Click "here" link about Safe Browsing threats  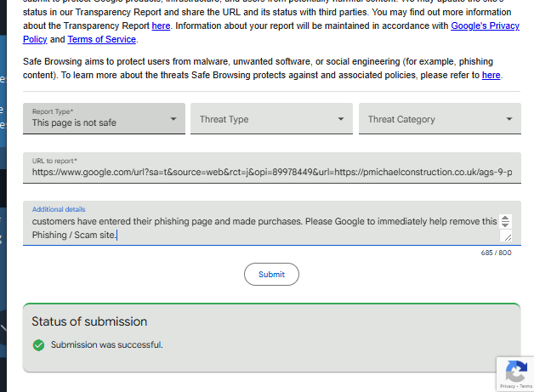point(491,76)
